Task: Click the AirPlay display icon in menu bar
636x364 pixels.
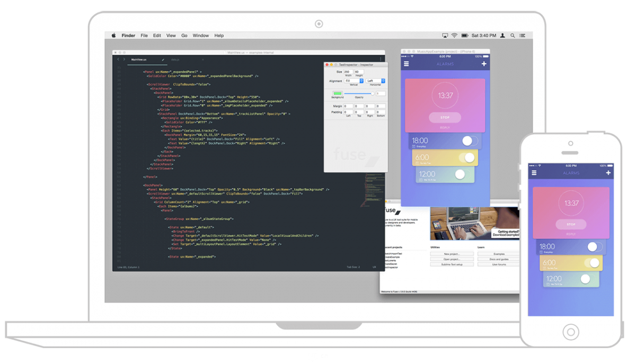Action: point(445,35)
